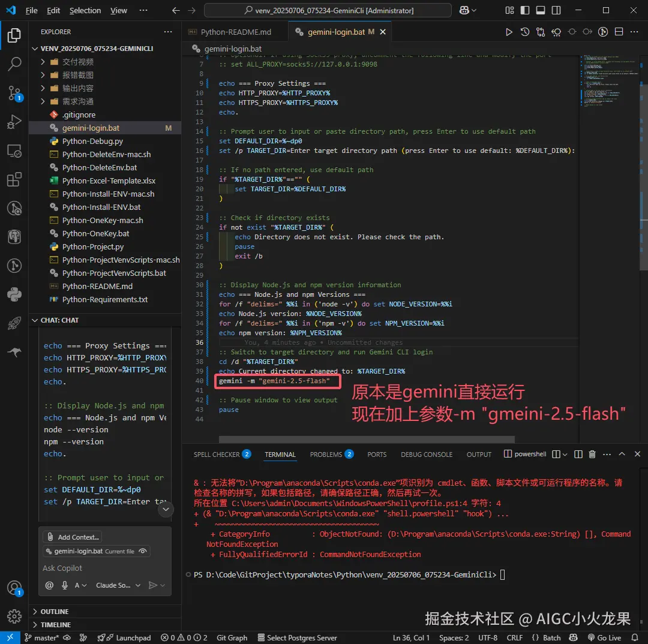The height and width of the screenshot is (644, 648).
Task: Open the send options dropdown arrow
Action: (163, 585)
